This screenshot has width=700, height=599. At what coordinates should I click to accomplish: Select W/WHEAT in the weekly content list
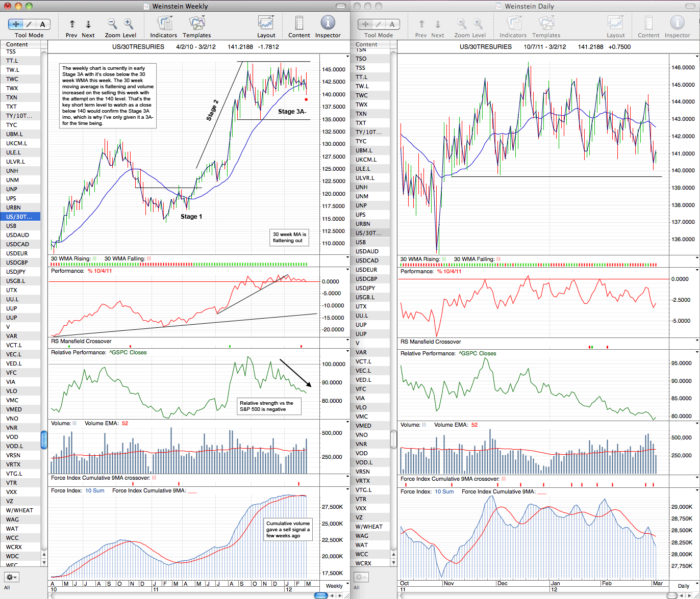tap(20, 510)
